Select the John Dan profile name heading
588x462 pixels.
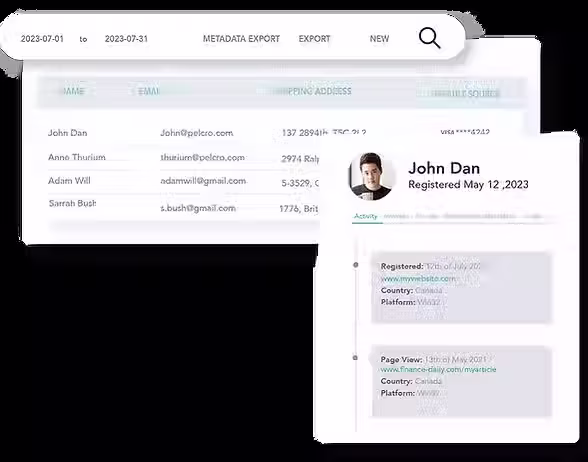(444, 168)
